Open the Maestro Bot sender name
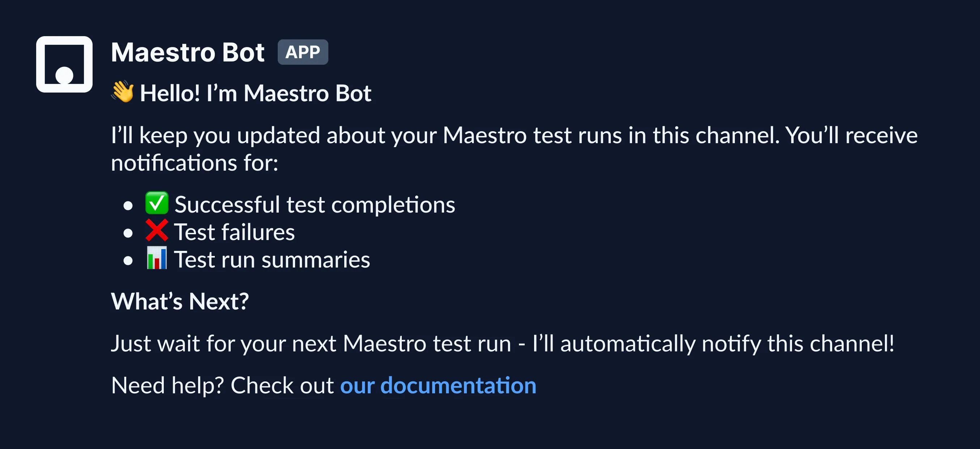This screenshot has height=449, width=980. 188,52
